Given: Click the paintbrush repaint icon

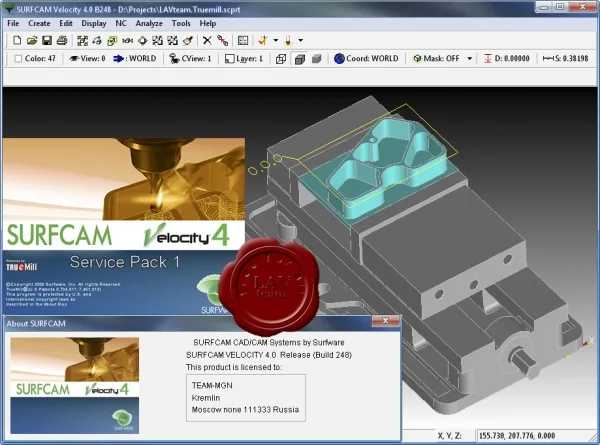Looking at the screenshot, I should click(x=188, y=40).
